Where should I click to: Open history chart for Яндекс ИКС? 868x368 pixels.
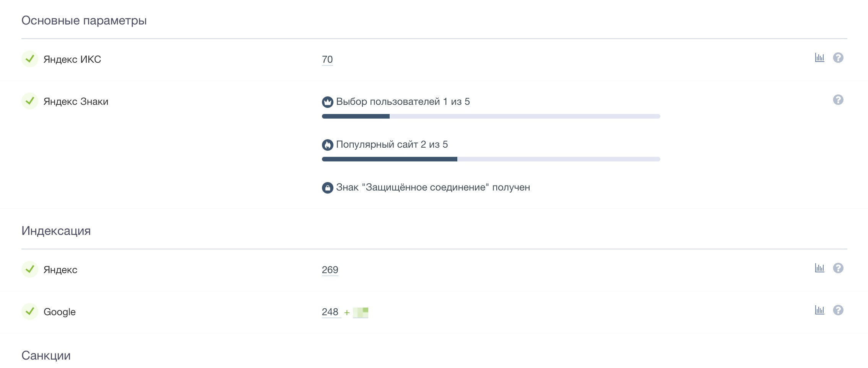819,58
